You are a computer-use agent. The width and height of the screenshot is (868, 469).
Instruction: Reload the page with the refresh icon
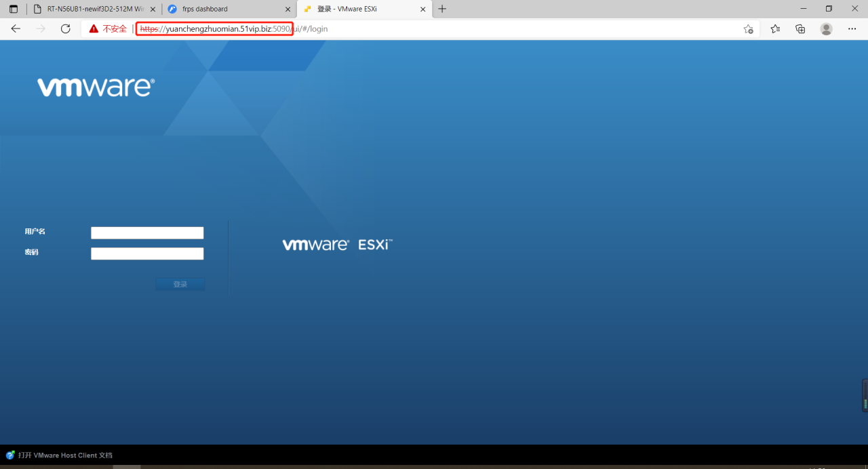tap(66, 29)
